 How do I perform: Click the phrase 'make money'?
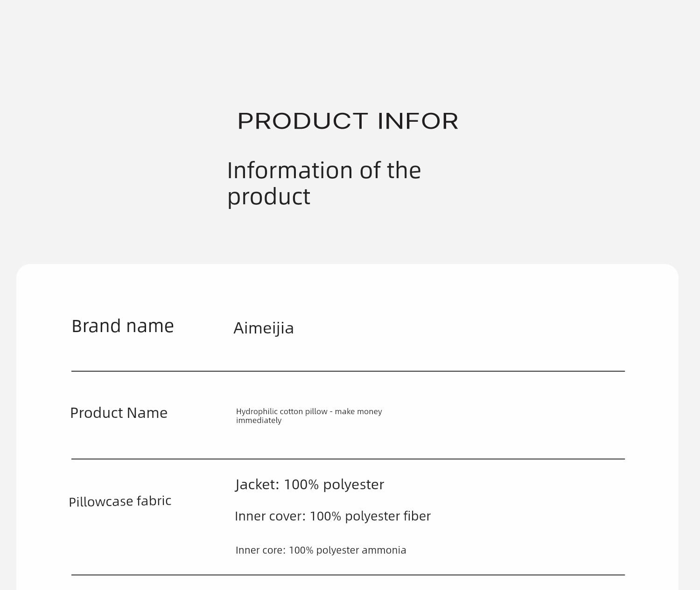coord(358,411)
